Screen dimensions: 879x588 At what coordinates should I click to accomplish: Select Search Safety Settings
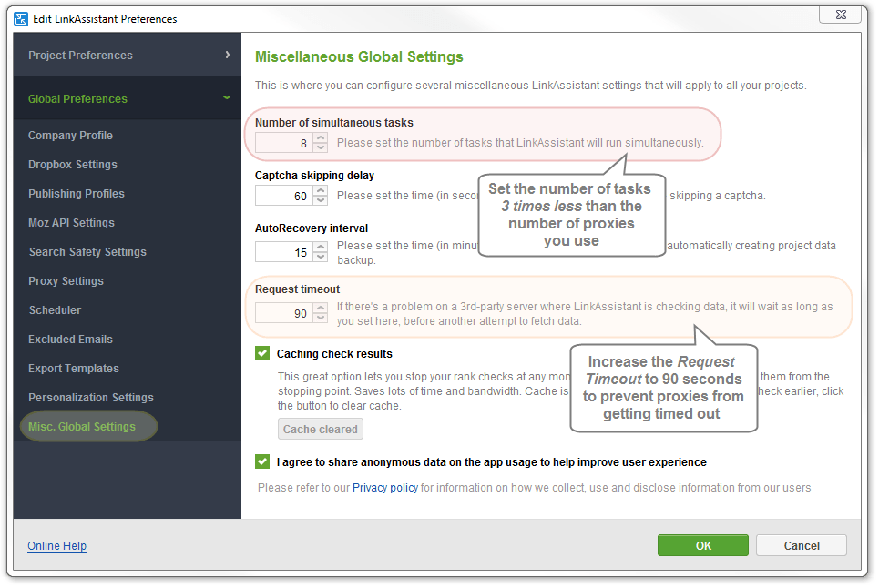[x=87, y=252]
